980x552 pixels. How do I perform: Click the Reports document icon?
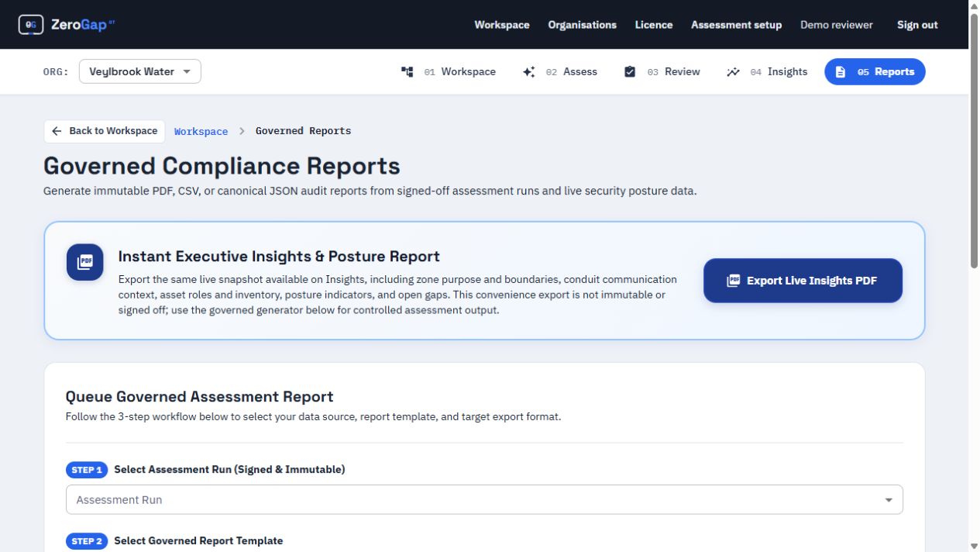click(841, 71)
